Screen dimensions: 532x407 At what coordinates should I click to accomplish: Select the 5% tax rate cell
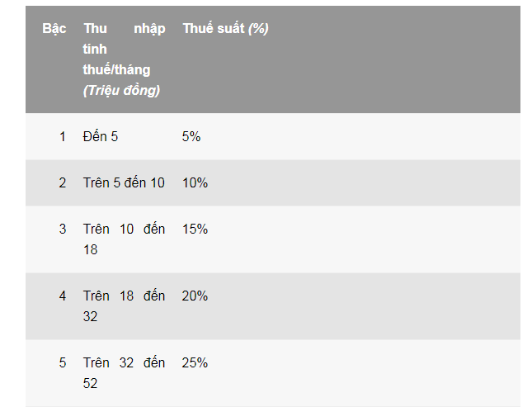[x=191, y=137]
